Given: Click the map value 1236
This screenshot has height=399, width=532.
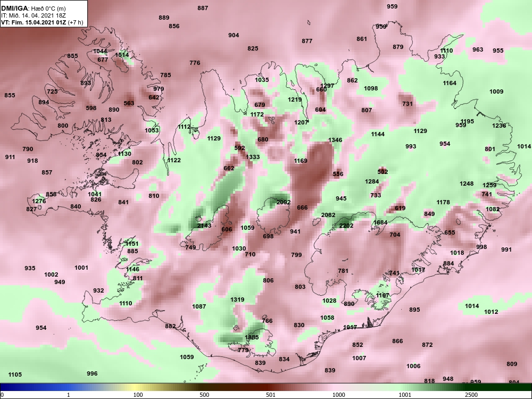Looking at the screenshot, I should pyautogui.click(x=499, y=126).
